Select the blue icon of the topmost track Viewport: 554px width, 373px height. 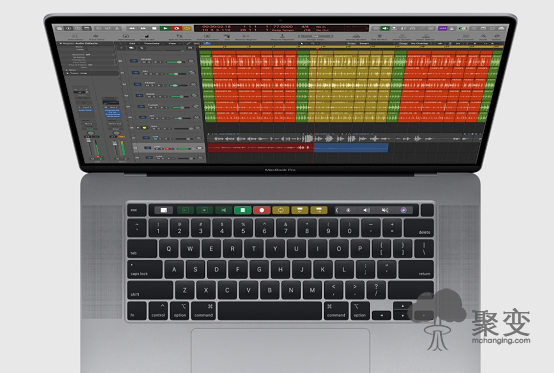134,61
